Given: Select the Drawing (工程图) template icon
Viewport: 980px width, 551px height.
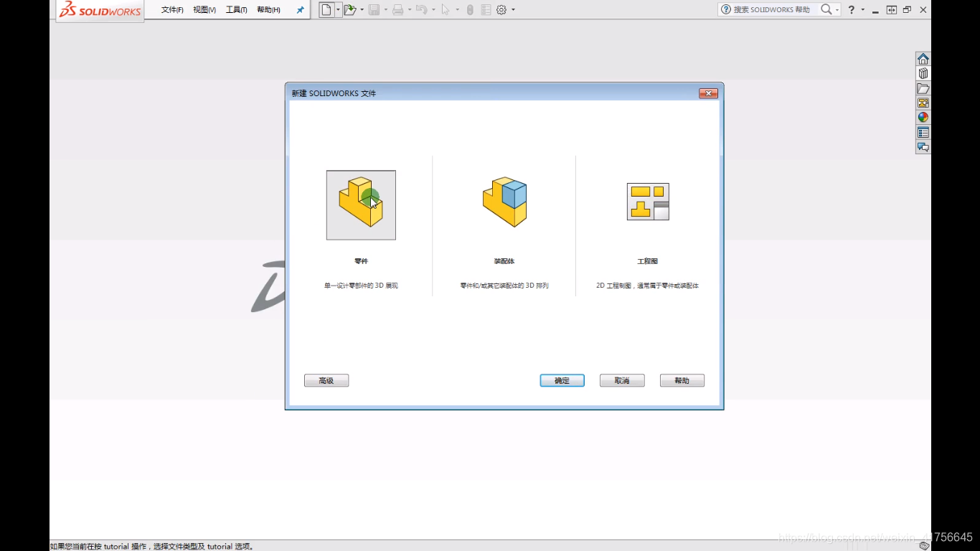Looking at the screenshot, I should 648,202.
